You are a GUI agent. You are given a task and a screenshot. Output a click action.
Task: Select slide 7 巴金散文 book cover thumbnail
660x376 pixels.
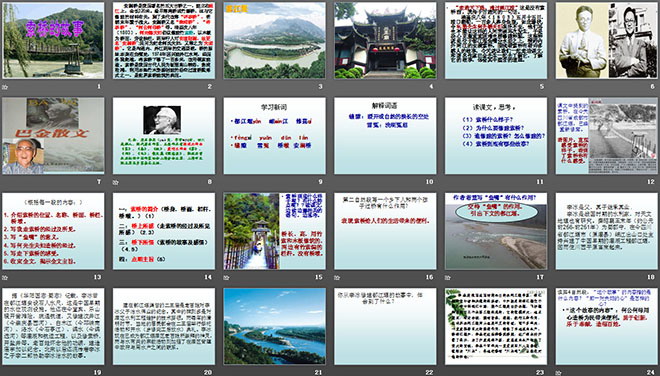click(53, 136)
